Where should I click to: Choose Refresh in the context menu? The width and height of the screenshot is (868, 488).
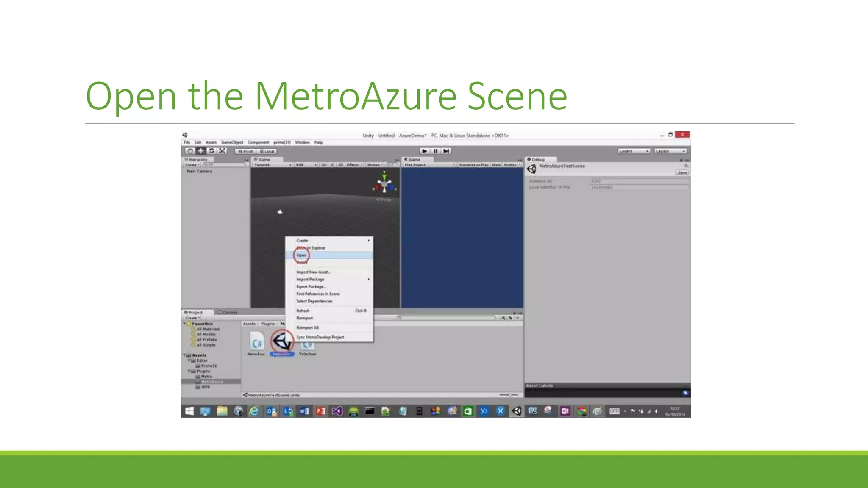pos(329,311)
